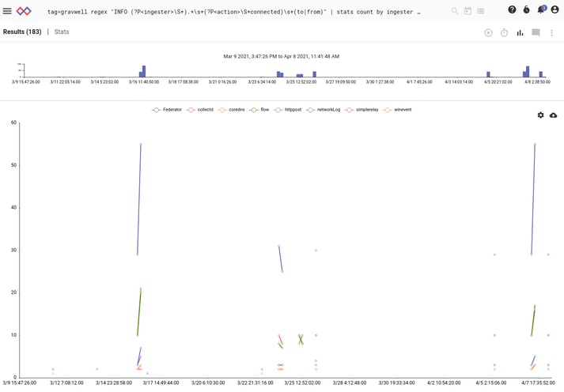This screenshot has width=564, height=392.
Task: Select the Results (183) tab
Action: (22, 32)
